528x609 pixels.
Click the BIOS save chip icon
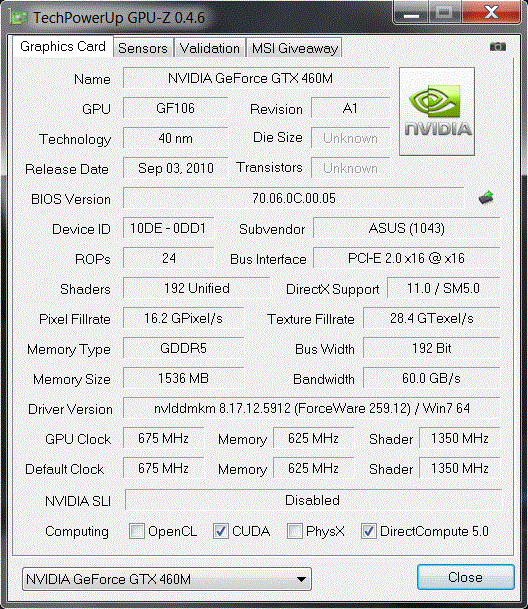pos(486,198)
